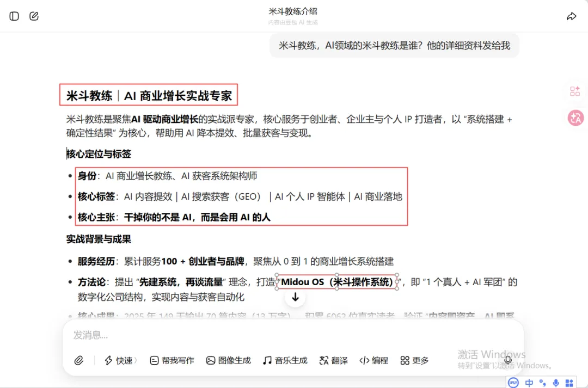This screenshot has width=588, height=388.
Task: Select the subheading 实战背景与成果
Action: tap(99, 239)
